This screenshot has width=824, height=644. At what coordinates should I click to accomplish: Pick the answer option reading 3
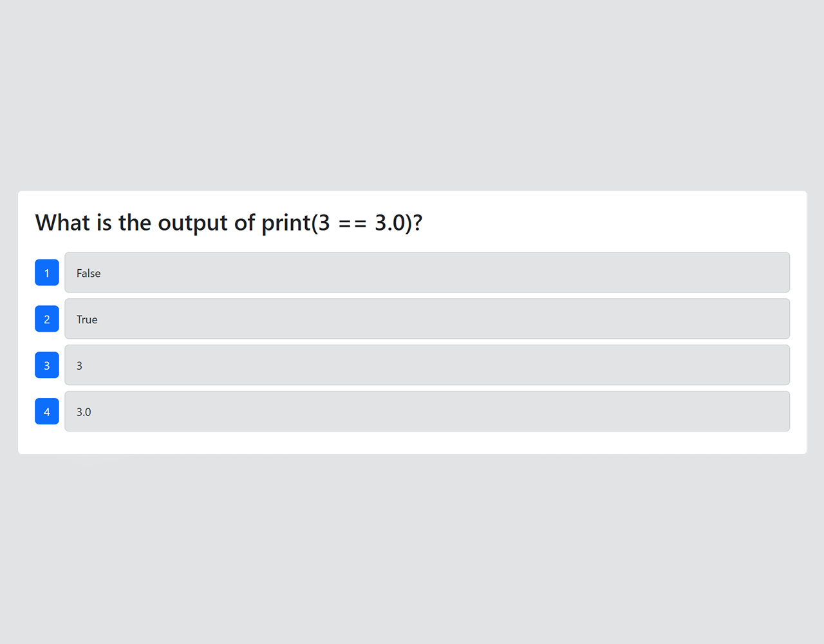[x=427, y=365]
